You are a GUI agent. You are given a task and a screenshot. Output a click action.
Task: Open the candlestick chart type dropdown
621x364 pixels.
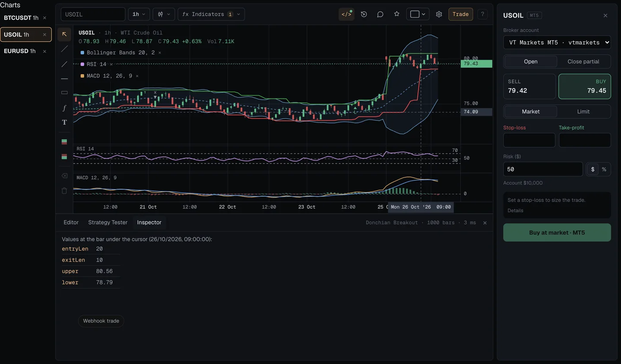pyautogui.click(x=164, y=14)
